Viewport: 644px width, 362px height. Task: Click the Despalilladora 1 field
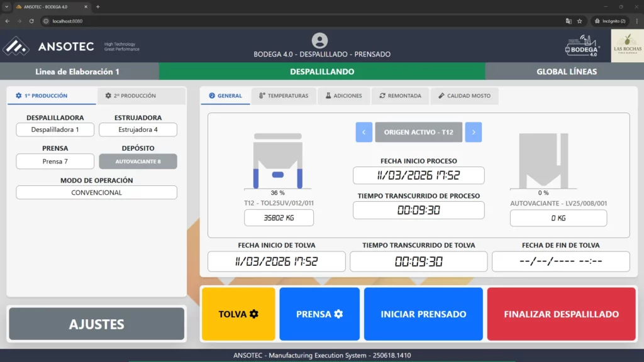click(x=55, y=129)
